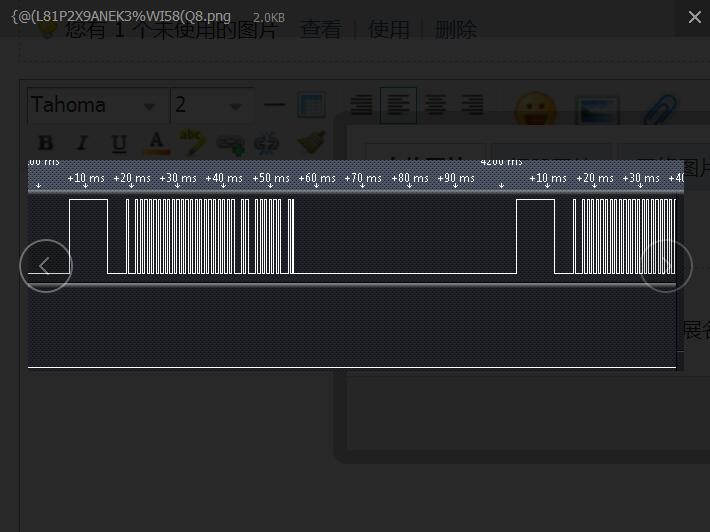This screenshot has height=532, width=710.
Task: Insert a smiley emoticon
Action: tap(535, 110)
